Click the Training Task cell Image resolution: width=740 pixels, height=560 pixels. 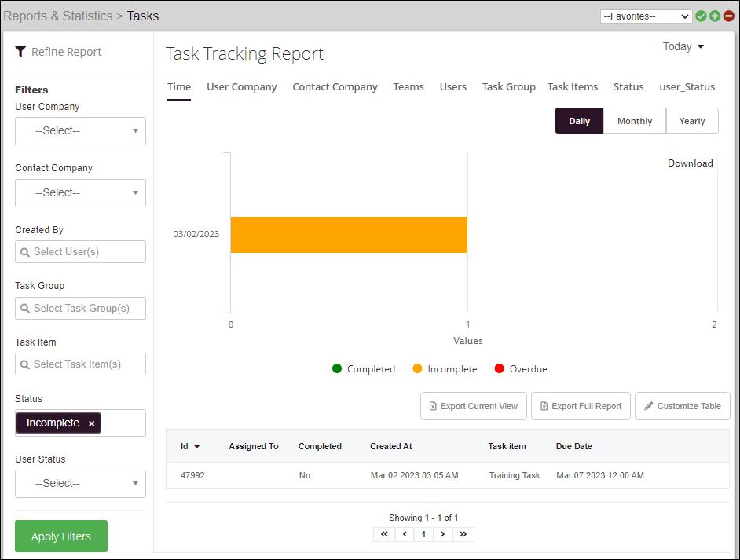click(x=515, y=475)
